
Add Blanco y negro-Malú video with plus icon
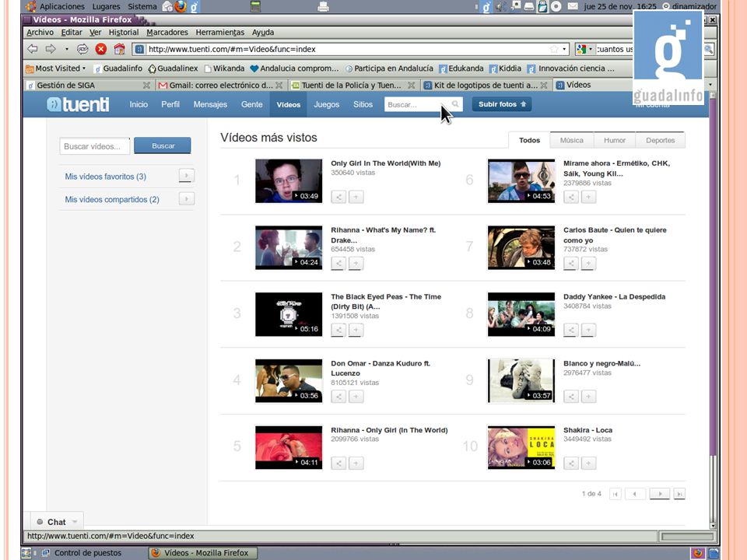click(588, 396)
